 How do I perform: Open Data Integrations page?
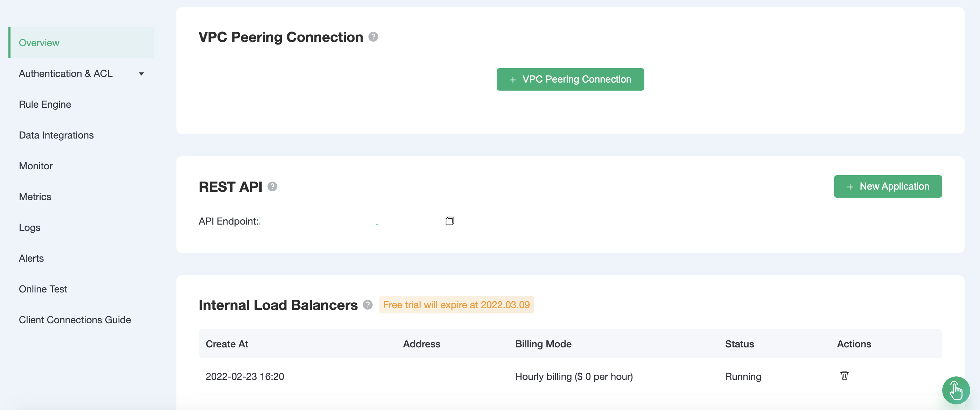click(x=56, y=135)
